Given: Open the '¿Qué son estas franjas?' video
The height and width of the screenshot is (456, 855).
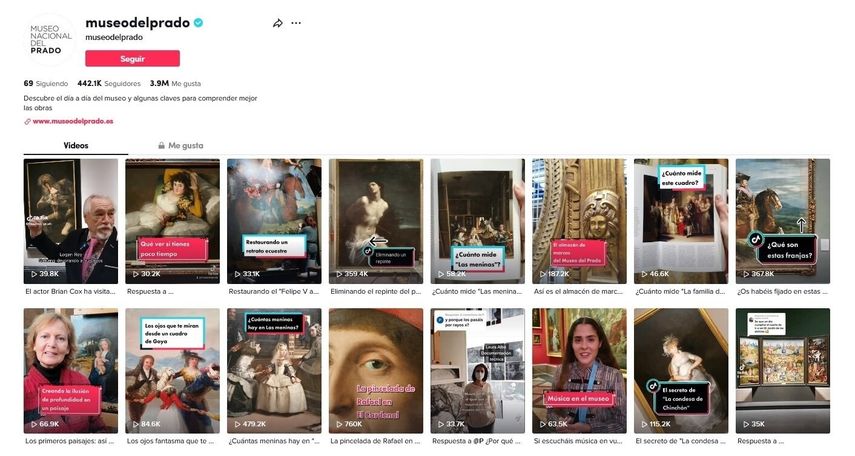Looking at the screenshot, I should 782,221.
